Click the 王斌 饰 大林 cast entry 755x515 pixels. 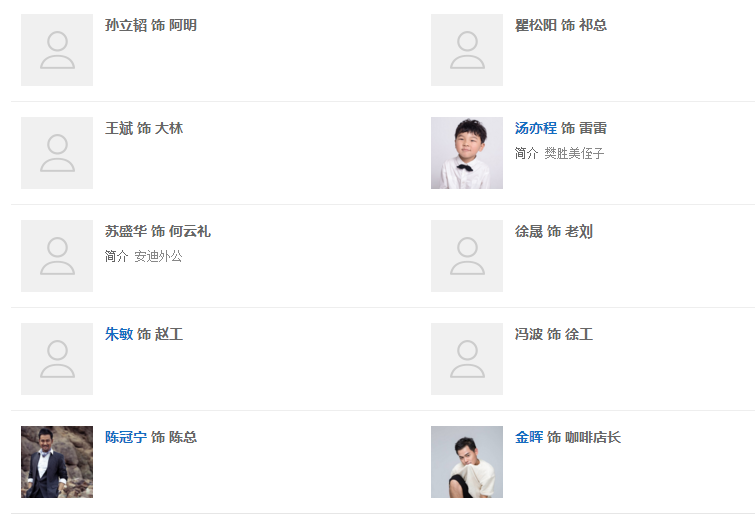(144, 128)
